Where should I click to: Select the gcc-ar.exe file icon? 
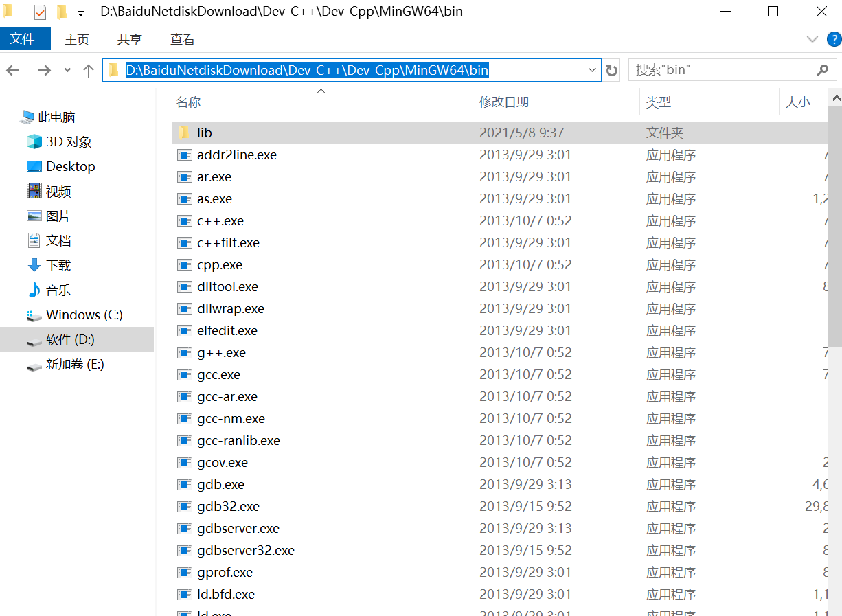[x=184, y=397]
